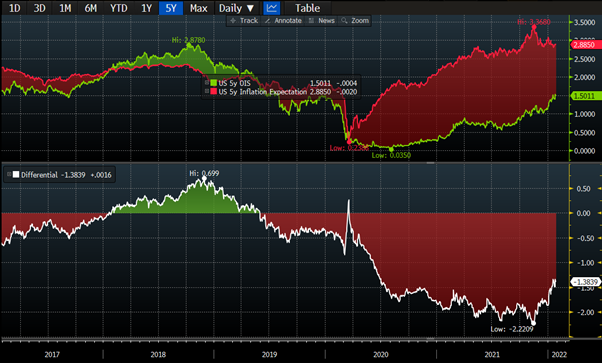Switch chart range to 6M
The width and height of the screenshot is (602, 363).
pyautogui.click(x=91, y=8)
